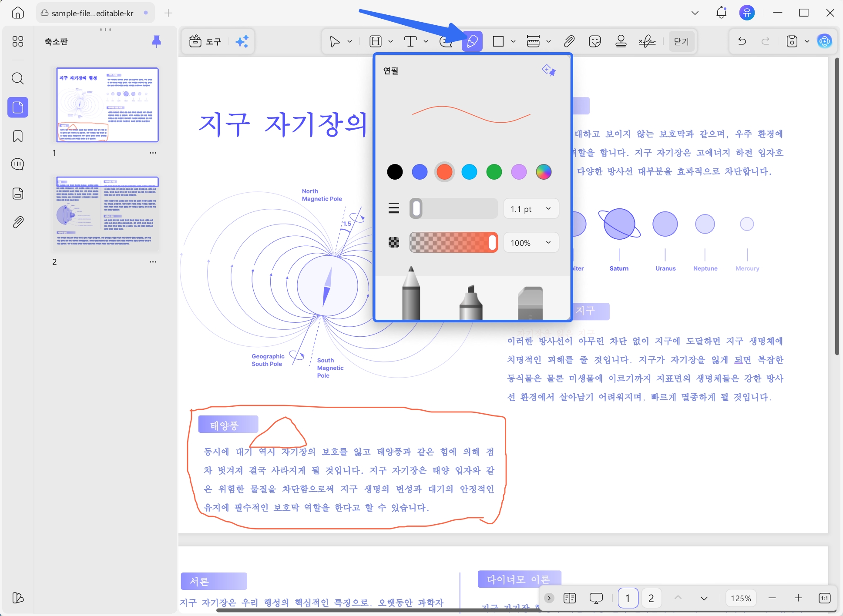Pick the orange-red pencil color
This screenshot has height=616, width=843.
coord(444,172)
